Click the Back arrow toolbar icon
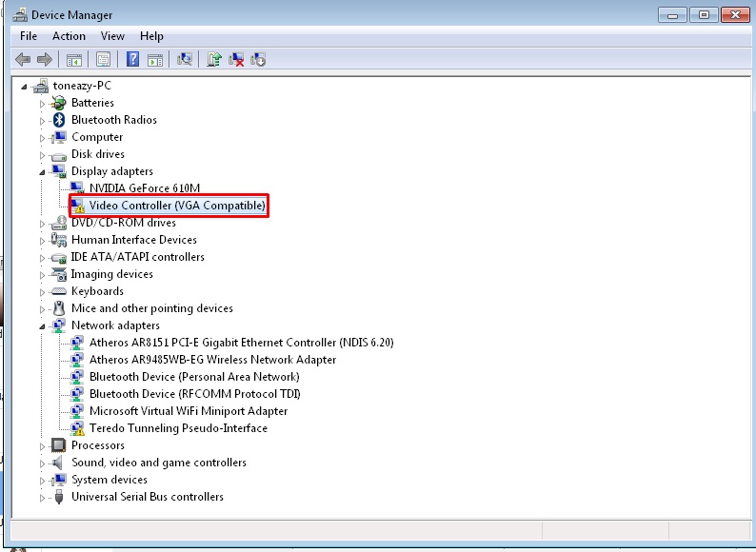This screenshot has height=552, width=756. tap(23, 60)
